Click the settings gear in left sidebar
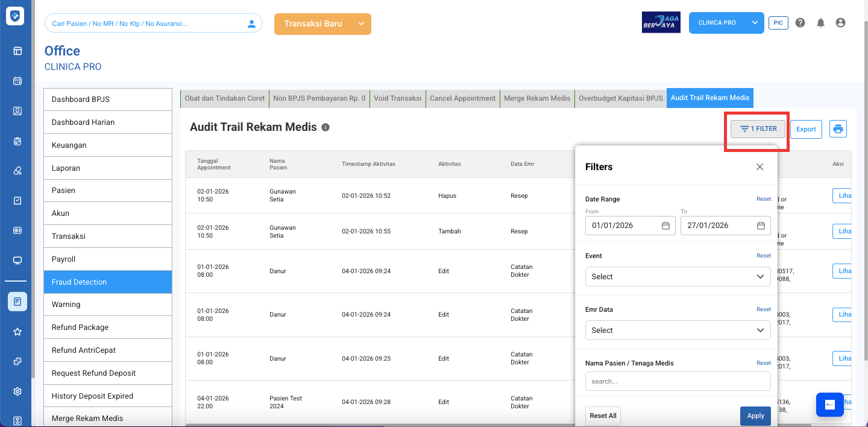This screenshot has width=868, height=427. click(x=17, y=391)
